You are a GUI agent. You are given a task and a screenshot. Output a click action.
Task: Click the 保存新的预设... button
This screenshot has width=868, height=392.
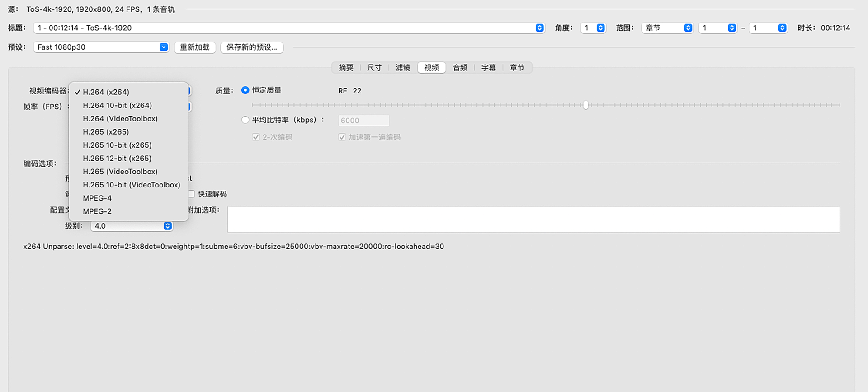click(x=252, y=47)
